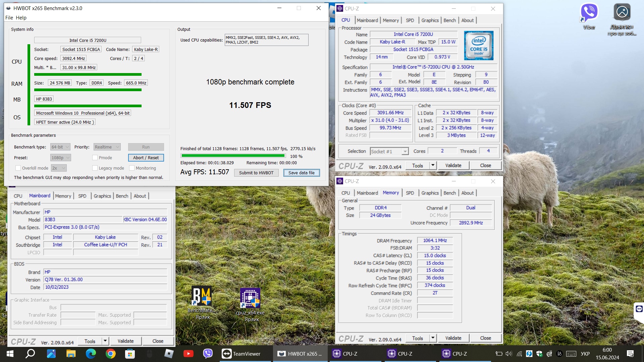This screenshot has width=644, height=362.
Task: Click the Abort / Reset button
Action: 146,158
